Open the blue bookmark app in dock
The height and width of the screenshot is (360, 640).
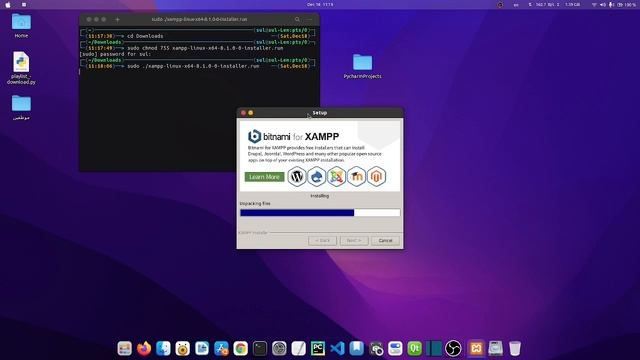tap(357, 349)
